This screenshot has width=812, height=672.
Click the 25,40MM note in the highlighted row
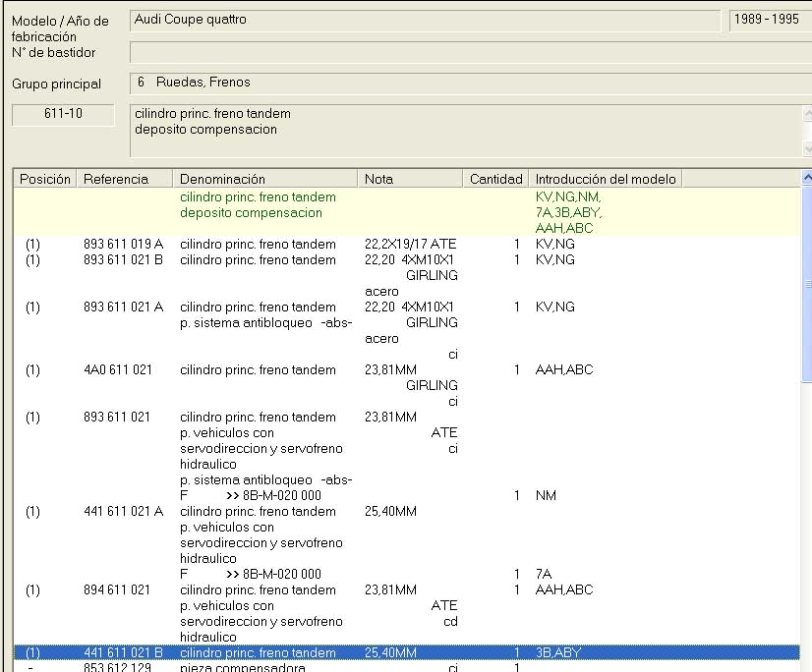(x=390, y=652)
